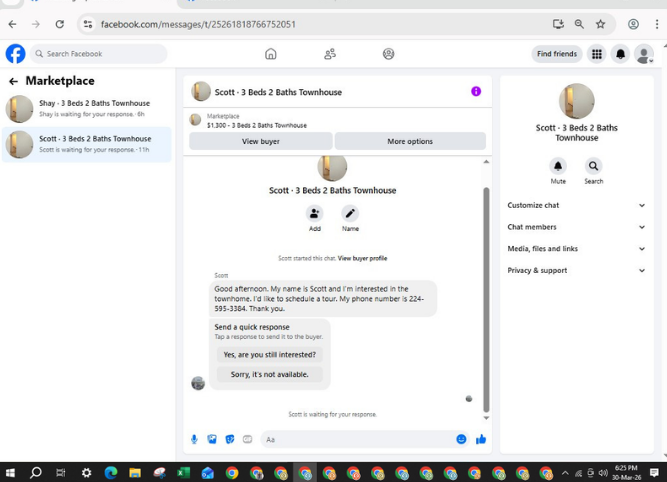Image resolution: width=667 pixels, height=482 pixels.
Task: Open the apps grid menu icon
Action: coord(597,54)
